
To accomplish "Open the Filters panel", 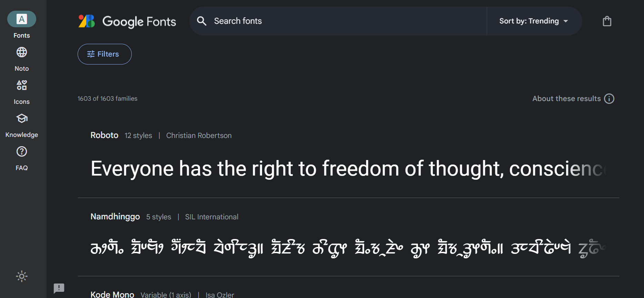I will pos(104,54).
